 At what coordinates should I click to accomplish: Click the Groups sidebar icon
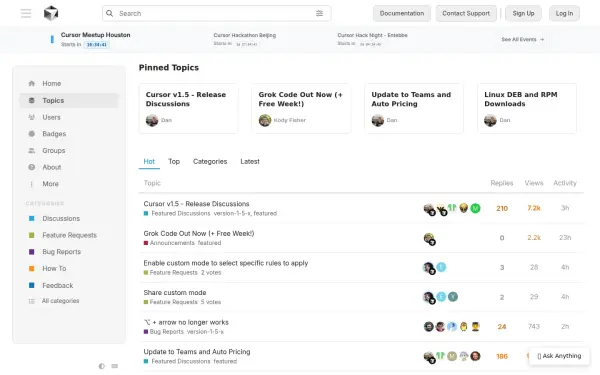[x=32, y=151]
